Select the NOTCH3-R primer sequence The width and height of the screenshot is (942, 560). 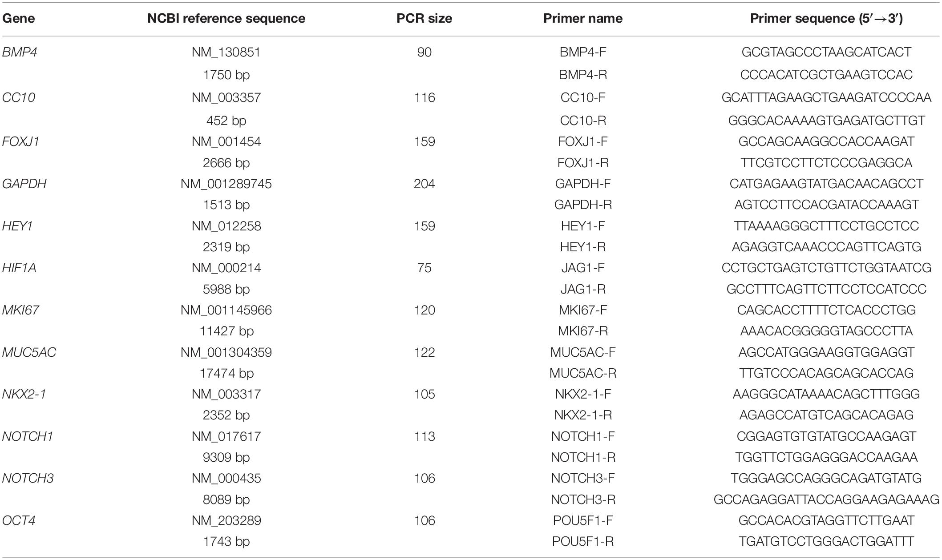pyautogui.click(x=826, y=500)
